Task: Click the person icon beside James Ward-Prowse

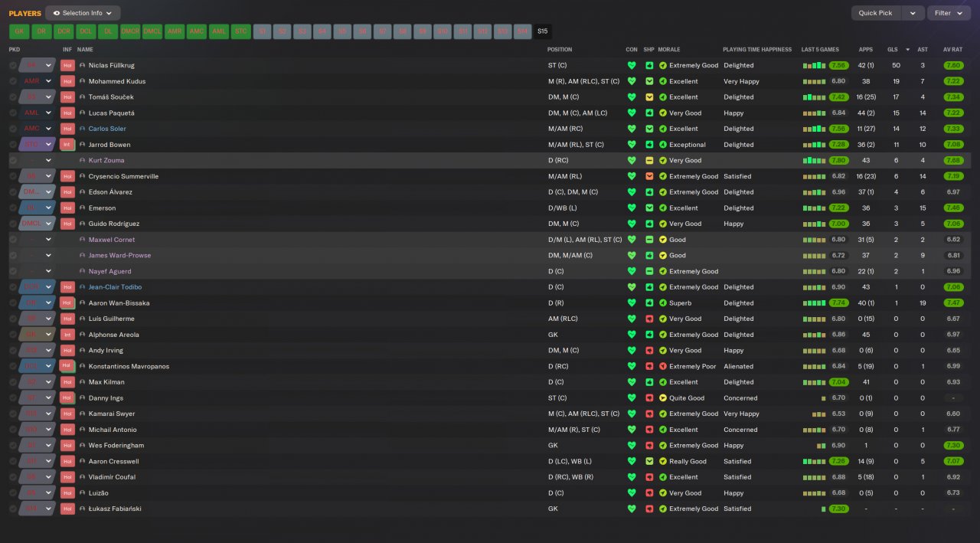Action: tap(83, 255)
